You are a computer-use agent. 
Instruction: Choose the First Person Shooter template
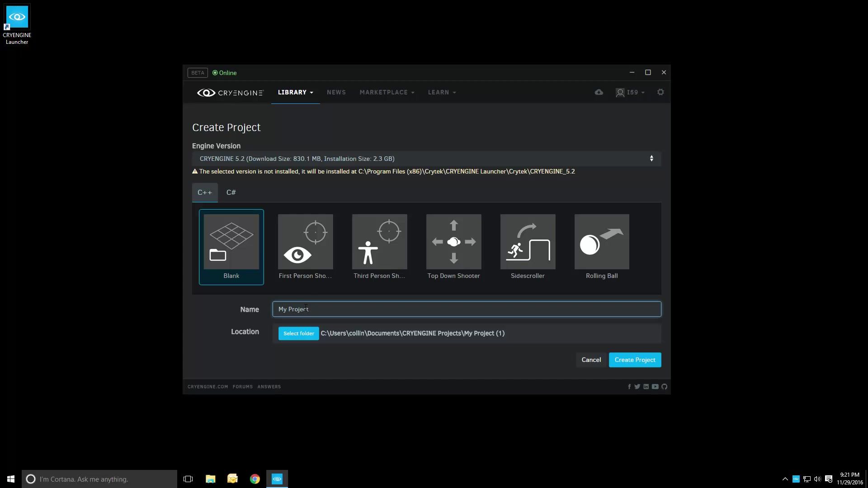[x=305, y=247]
